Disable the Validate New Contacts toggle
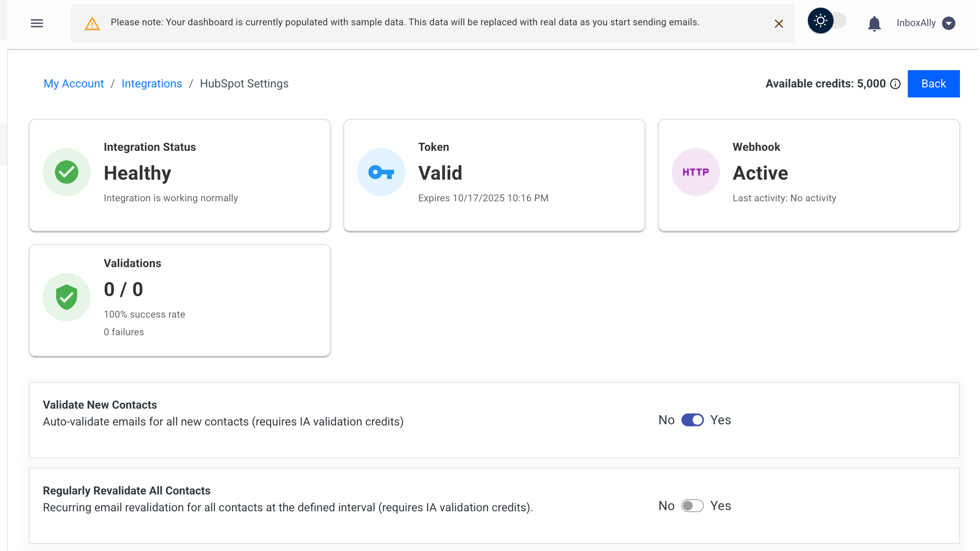Screen dimensions: 980x551 click(x=692, y=420)
